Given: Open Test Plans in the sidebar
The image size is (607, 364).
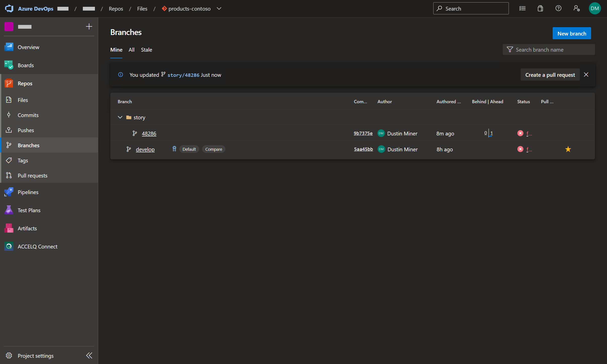Looking at the screenshot, I should pos(29,210).
